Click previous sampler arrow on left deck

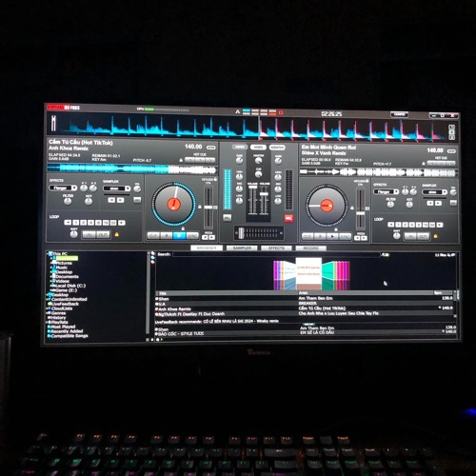click(111, 200)
